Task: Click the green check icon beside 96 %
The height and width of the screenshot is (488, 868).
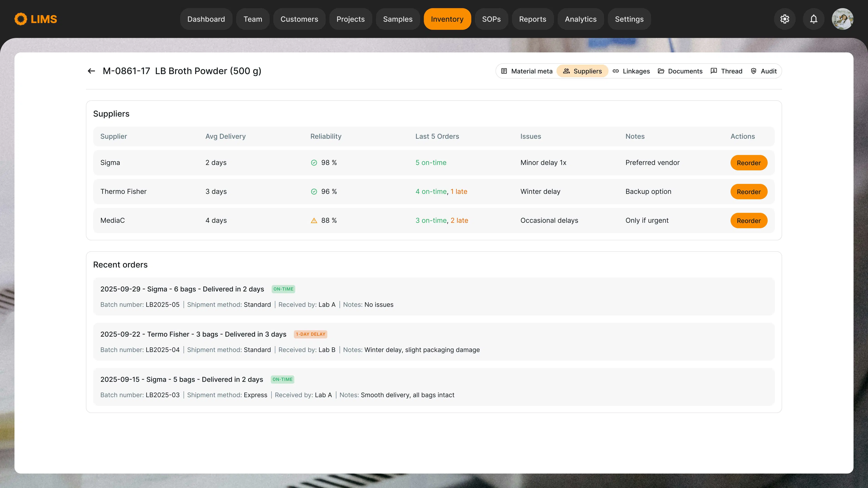Action: [x=314, y=192]
